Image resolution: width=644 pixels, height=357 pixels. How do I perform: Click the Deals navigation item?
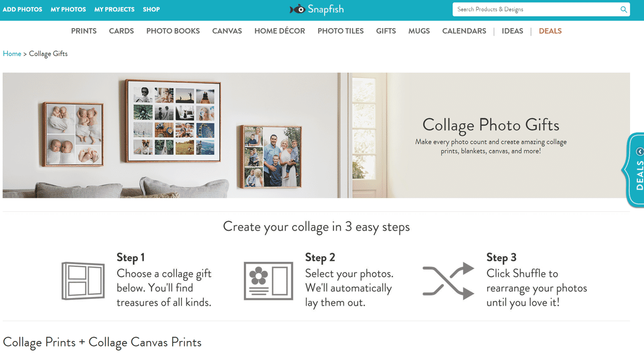(550, 31)
